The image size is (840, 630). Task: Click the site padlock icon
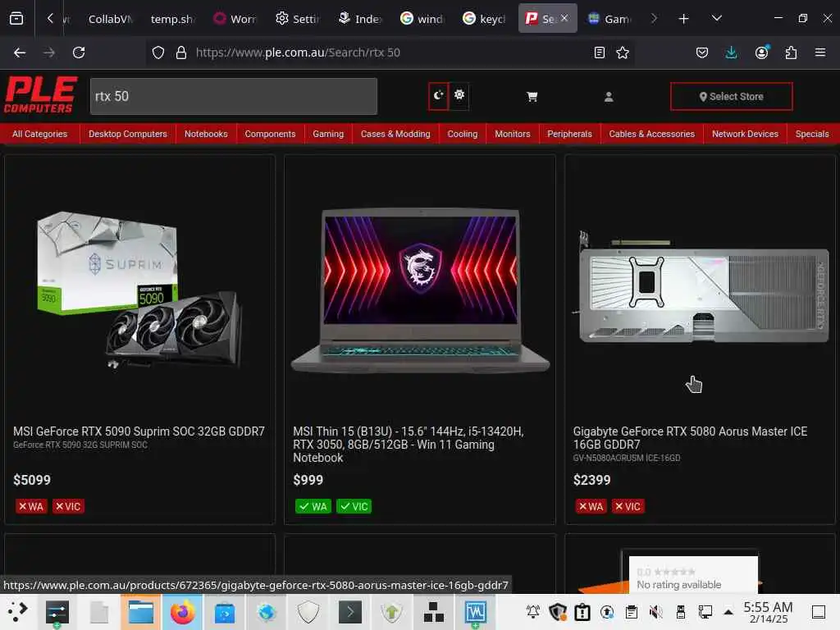pos(181,52)
